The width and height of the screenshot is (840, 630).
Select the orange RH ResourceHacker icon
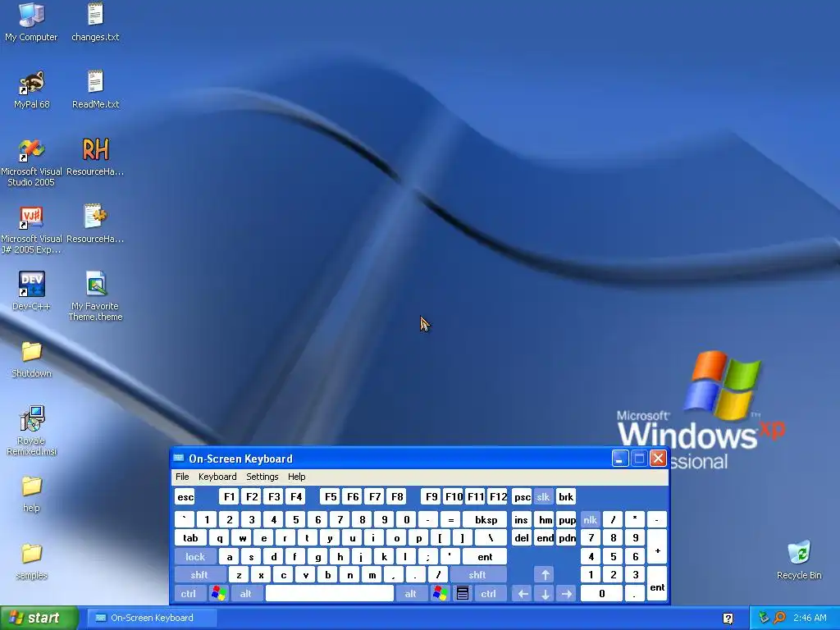95,157
